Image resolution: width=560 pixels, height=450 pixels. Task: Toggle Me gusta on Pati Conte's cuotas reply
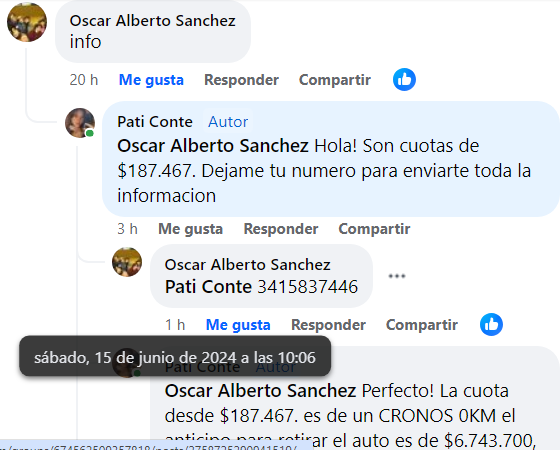coord(190,229)
